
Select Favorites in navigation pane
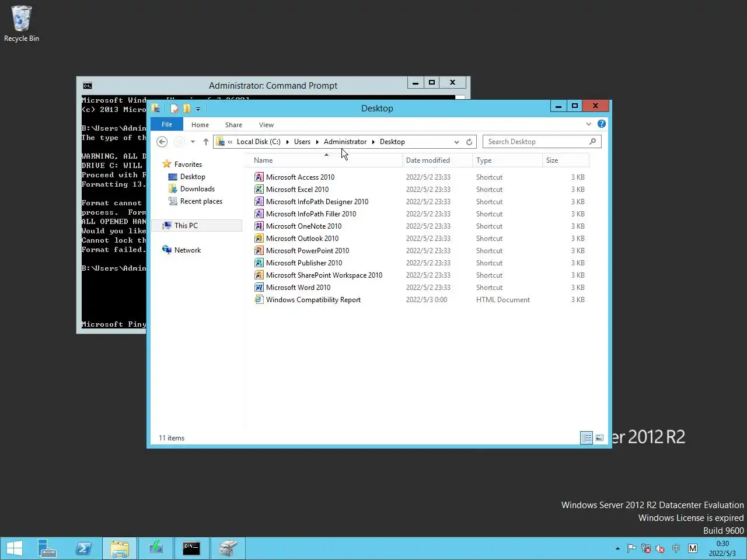(x=188, y=164)
